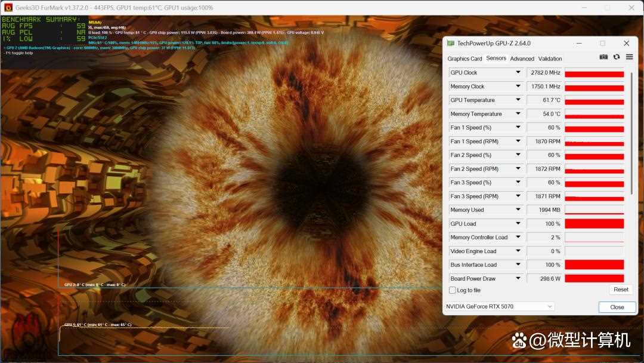The height and width of the screenshot is (363, 644).
Task: Click the GPU-Z screenshot camera icon
Action: 603,57
